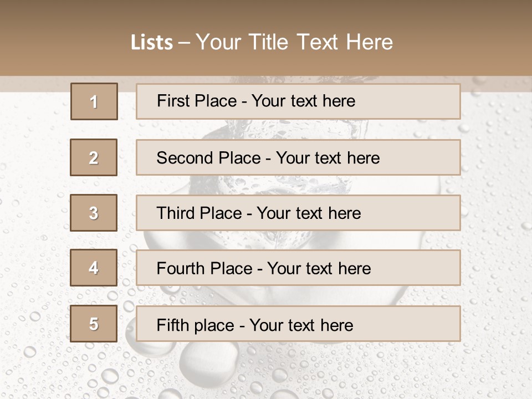532x399 pixels.
Task: Click the text Second Place - Your text here
Action: [268, 158]
